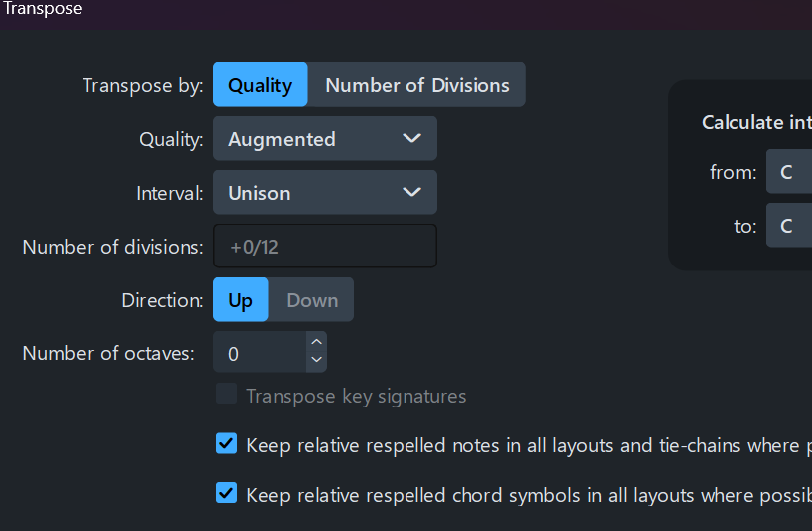Increase octaves with up stepper arrow
The width and height of the screenshot is (812, 531).
(316, 343)
